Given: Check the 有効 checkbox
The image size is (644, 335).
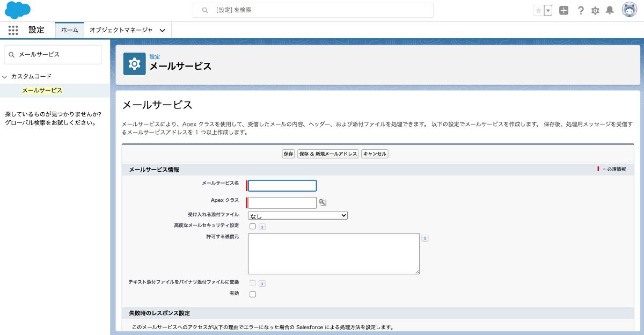Looking at the screenshot, I should [x=252, y=294].
